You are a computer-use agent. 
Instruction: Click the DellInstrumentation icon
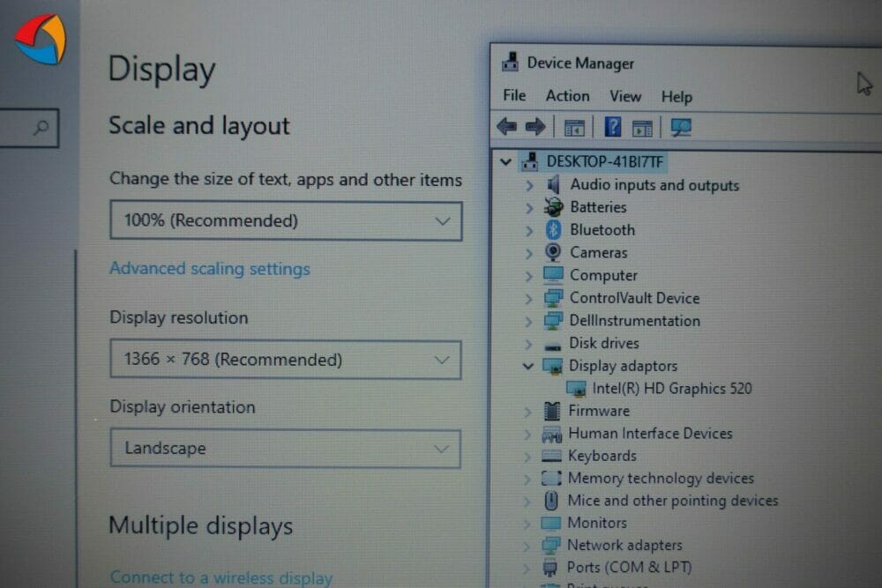point(554,320)
